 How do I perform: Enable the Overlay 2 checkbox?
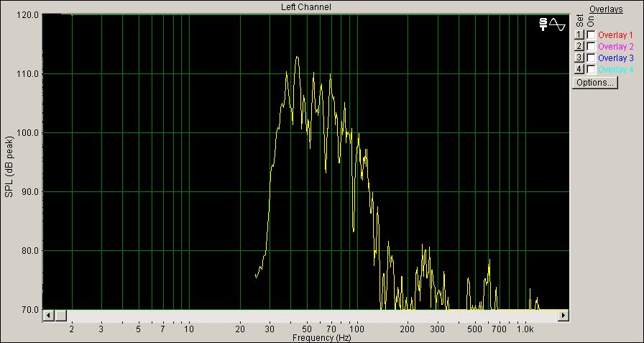(591, 47)
